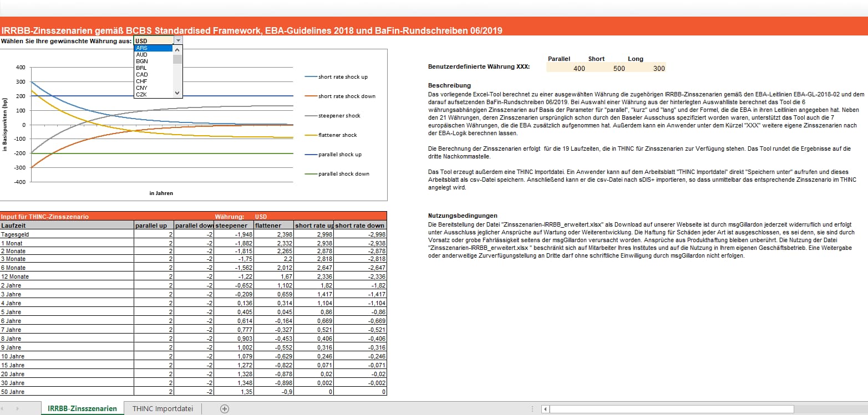Click the '12 Monate' row label
Screen dimensions: 868x415
pyautogui.click(x=67, y=276)
